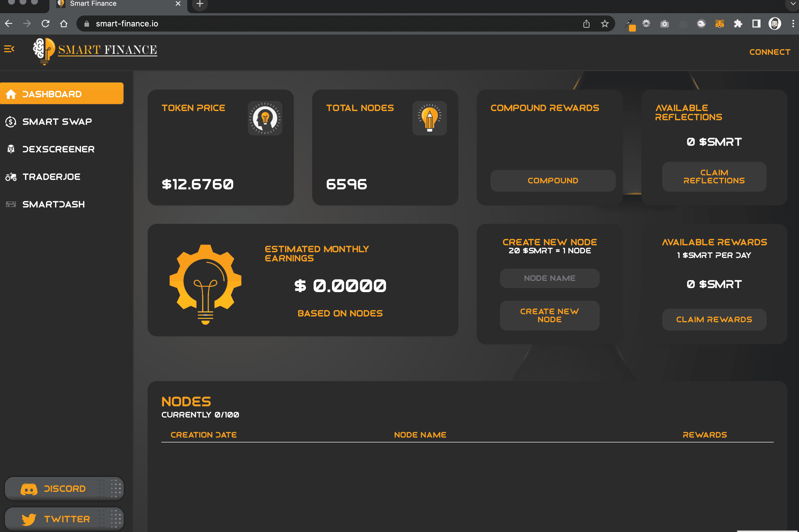
Task: Click the Discord logo icon
Action: (29, 489)
